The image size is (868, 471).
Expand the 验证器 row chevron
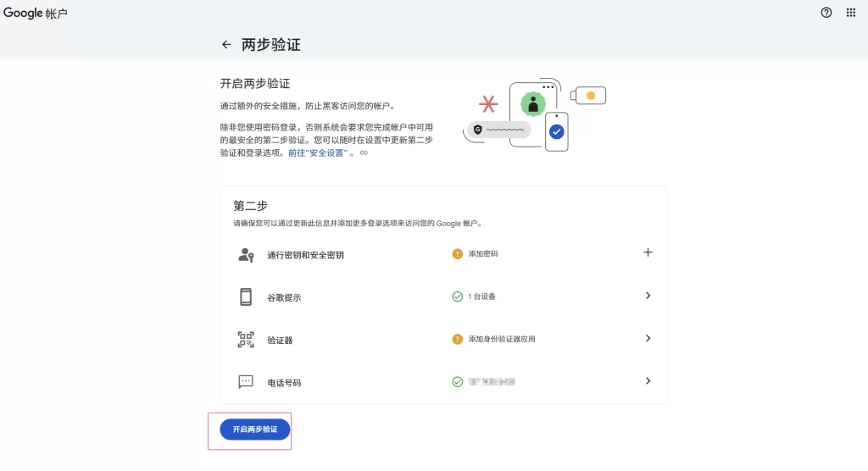click(x=648, y=338)
